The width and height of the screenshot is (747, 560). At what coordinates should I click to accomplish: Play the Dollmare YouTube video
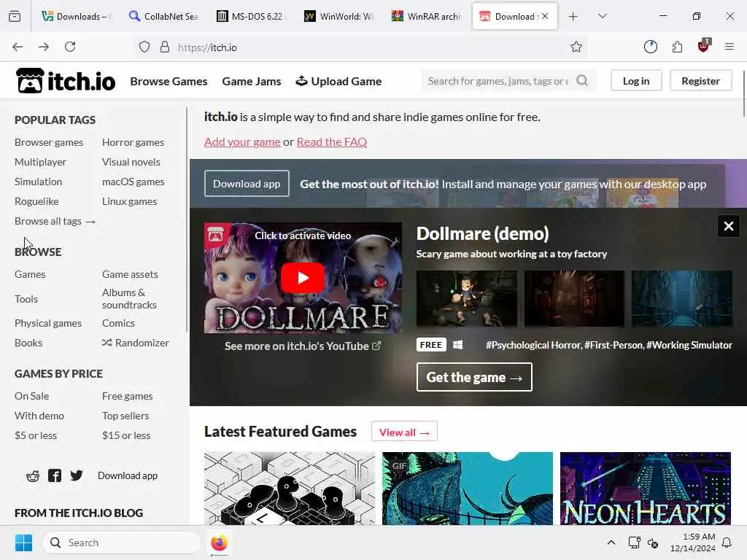303,278
